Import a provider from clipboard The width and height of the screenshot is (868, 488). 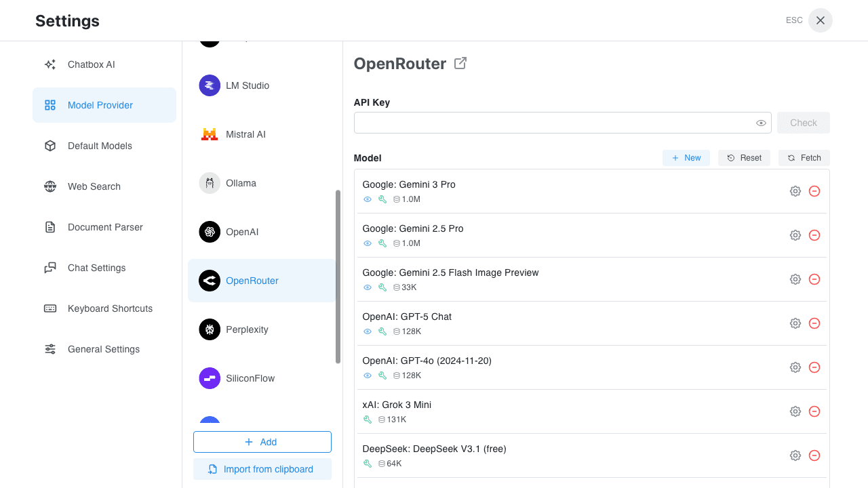tap(262, 468)
